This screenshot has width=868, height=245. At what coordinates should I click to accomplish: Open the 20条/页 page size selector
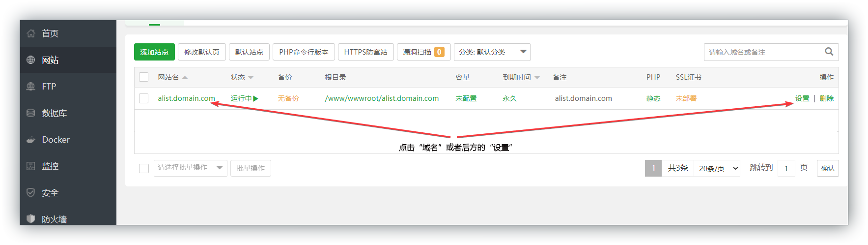click(x=717, y=168)
